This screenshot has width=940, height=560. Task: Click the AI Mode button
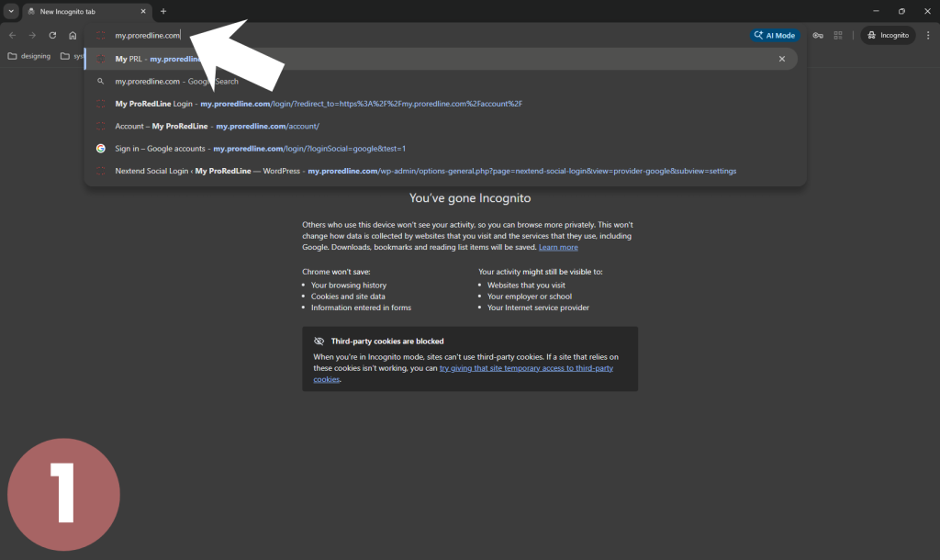[x=774, y=35]
